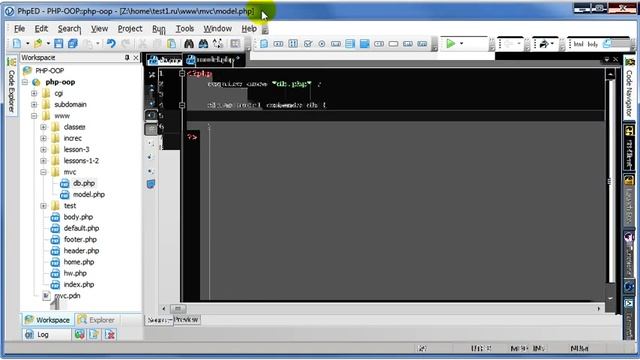
Task: Open the Run menu
Action: [159, 29]
